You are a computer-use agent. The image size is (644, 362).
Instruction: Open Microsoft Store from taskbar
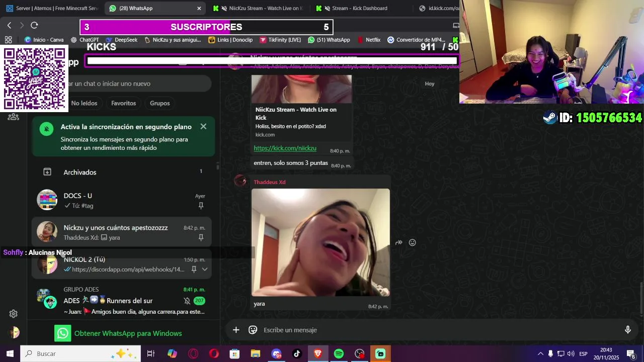click(234, 353)
